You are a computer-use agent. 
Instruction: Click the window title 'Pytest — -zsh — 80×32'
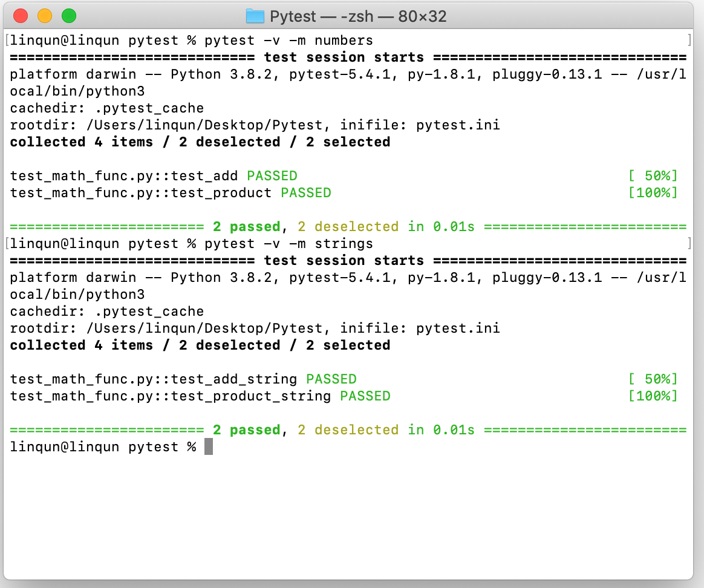point(358,16)
